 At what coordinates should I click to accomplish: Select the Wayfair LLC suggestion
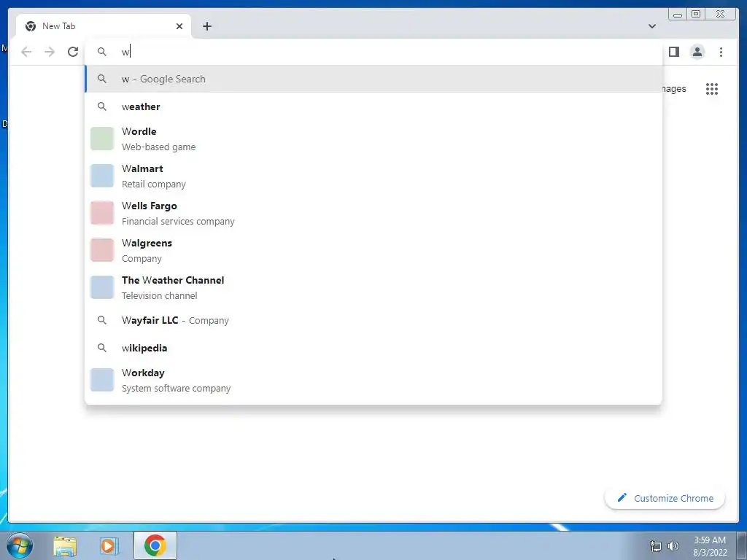pos(374,320)
